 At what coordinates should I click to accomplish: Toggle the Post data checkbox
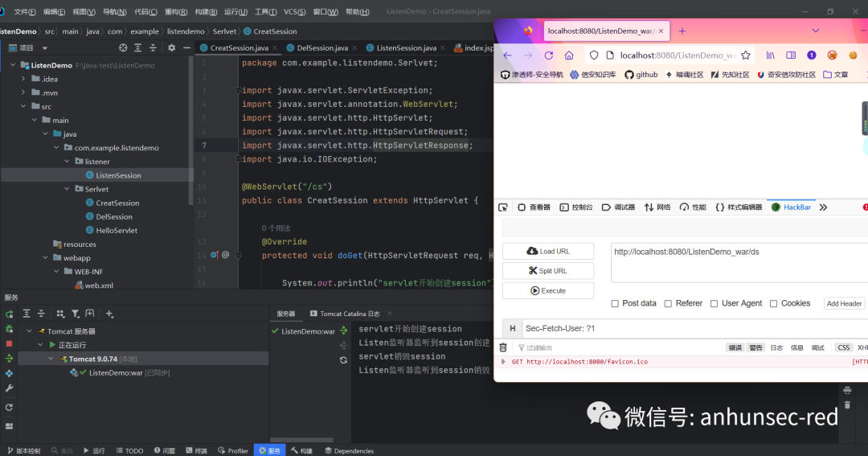point(615,304)
